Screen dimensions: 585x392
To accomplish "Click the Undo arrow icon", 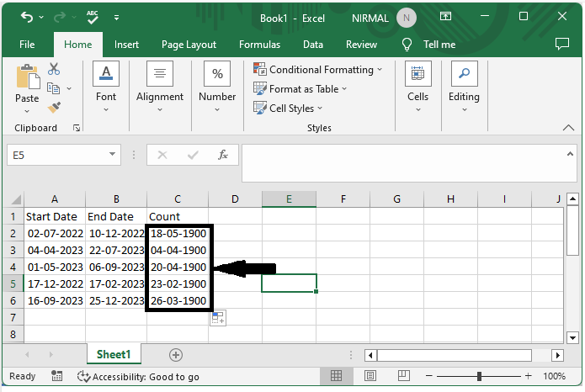I will click(27, 17).
